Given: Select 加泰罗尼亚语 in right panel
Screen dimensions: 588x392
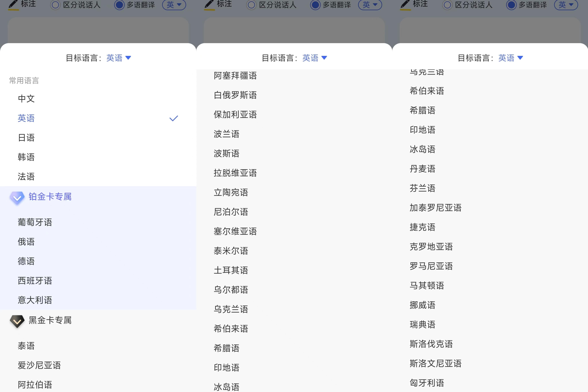Looking at the screenshot, I should pyautogui.click(x=436, y=208).
